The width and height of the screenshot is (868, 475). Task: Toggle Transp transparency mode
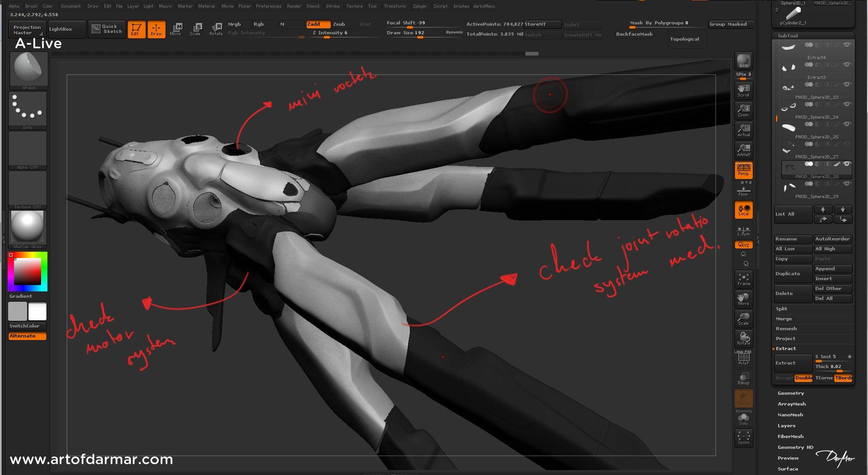743,378
